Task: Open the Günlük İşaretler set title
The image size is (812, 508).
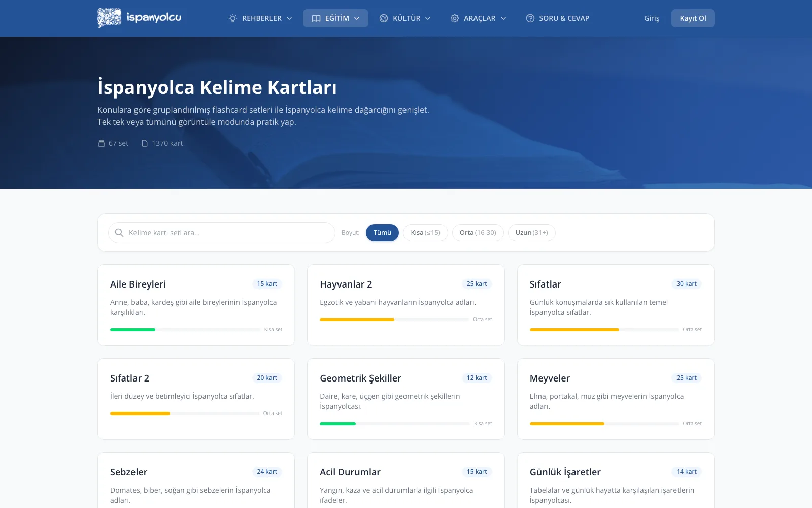Action: click(x=565, y=472)
